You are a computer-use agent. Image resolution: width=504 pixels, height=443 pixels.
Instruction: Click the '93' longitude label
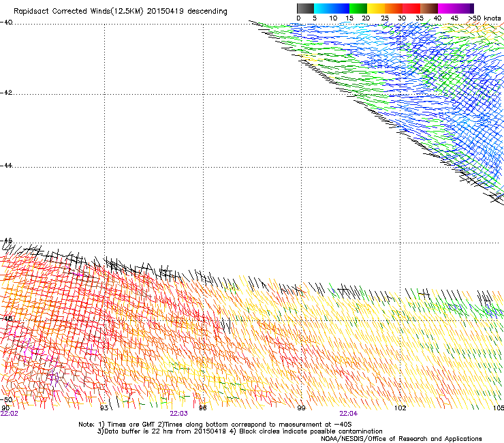(x=104, y=408)
